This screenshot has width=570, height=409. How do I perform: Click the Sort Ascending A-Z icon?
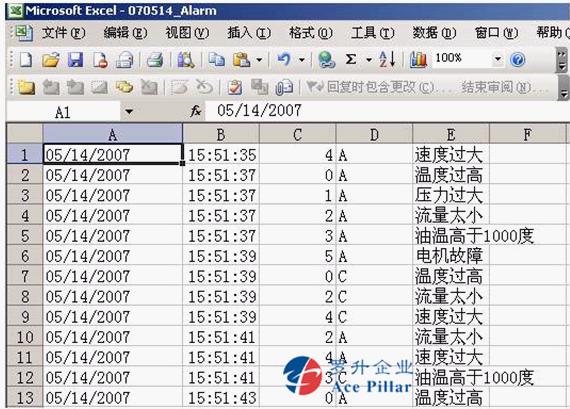tap(387, 59)
